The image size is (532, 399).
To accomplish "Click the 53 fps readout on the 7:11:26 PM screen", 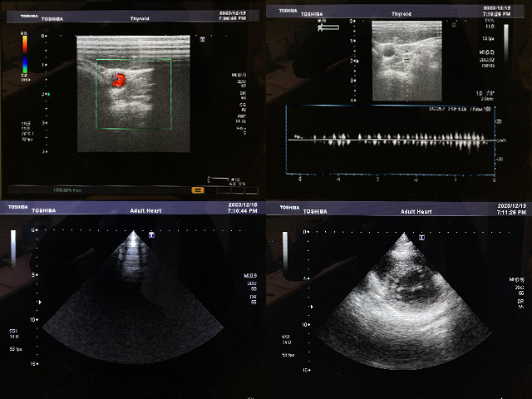I will point(288,355).
